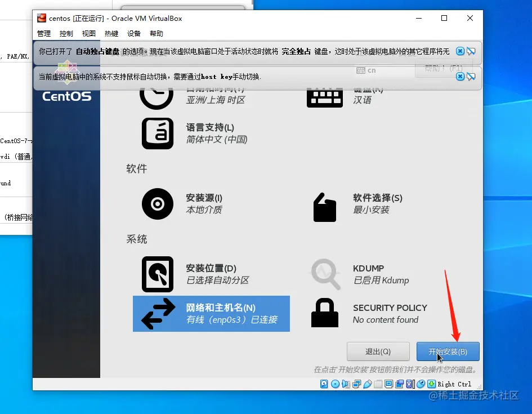Click the installation destination disk icon
Image resolution: width=532 pixels, height=414 pixels.
[158, 274]
